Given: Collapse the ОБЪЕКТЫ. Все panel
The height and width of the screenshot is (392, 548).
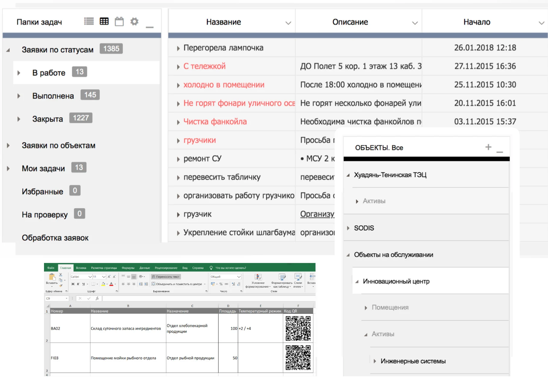Looking at the screenshot, I should (500, 152).
